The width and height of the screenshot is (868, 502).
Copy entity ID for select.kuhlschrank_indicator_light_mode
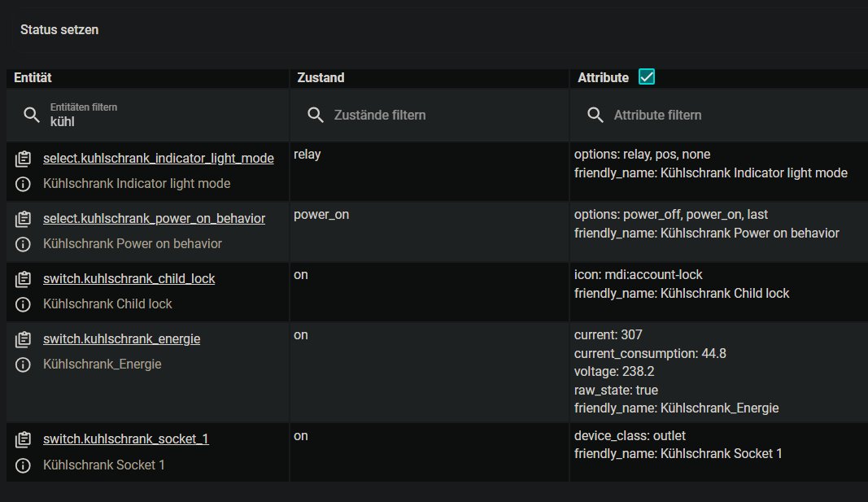[x=24, y=159]
